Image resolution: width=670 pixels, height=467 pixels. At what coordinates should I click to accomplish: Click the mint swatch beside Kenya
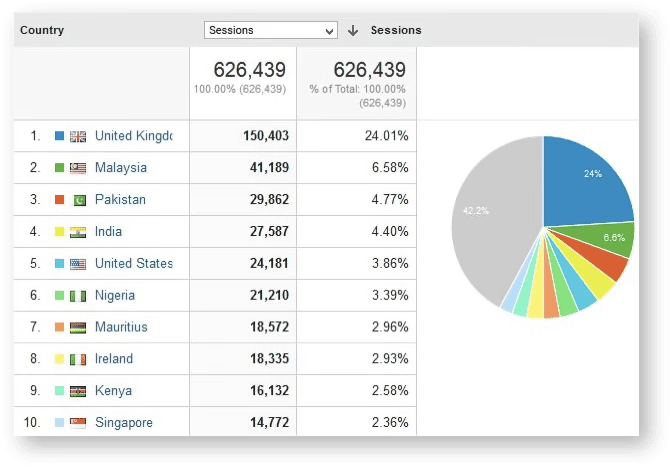[59, 390]
